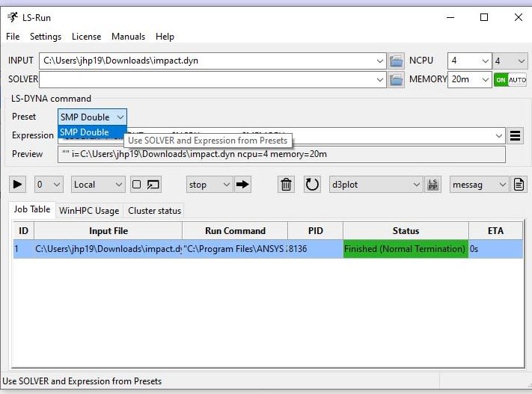
Task: Click the refresh circular arrow icon
Action: (x=312, y=185)
